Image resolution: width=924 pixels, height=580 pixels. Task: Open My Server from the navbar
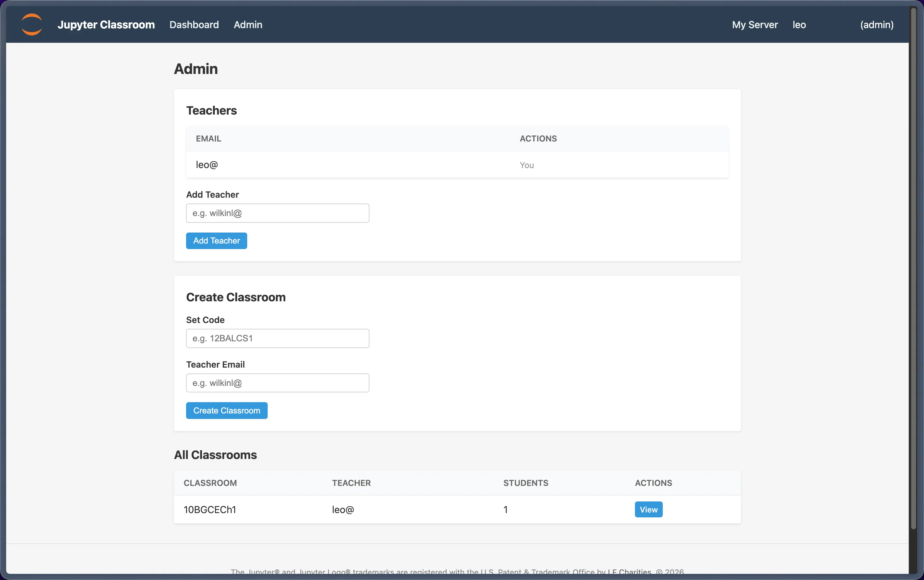[755, 24]
